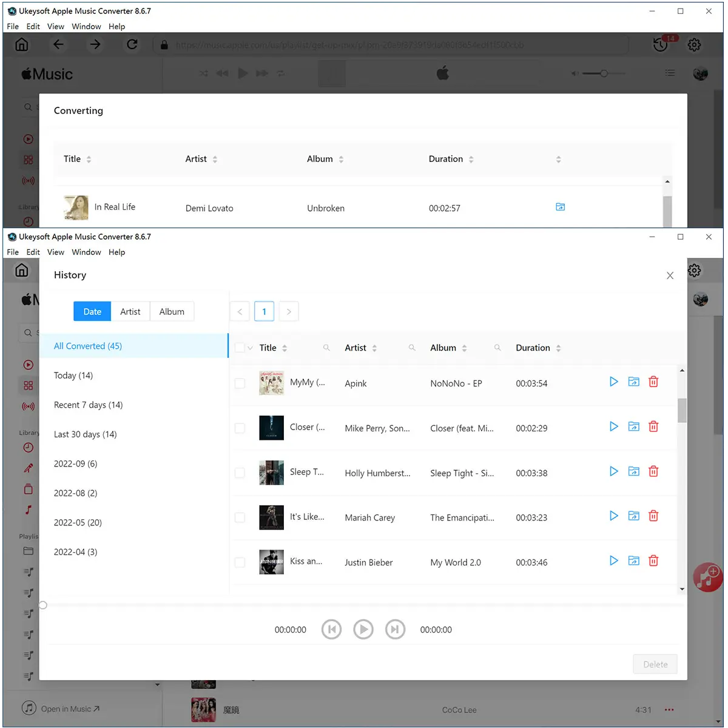Open output folder for Closer track
This screenshot has width=728, height=728.
(633, 426)
